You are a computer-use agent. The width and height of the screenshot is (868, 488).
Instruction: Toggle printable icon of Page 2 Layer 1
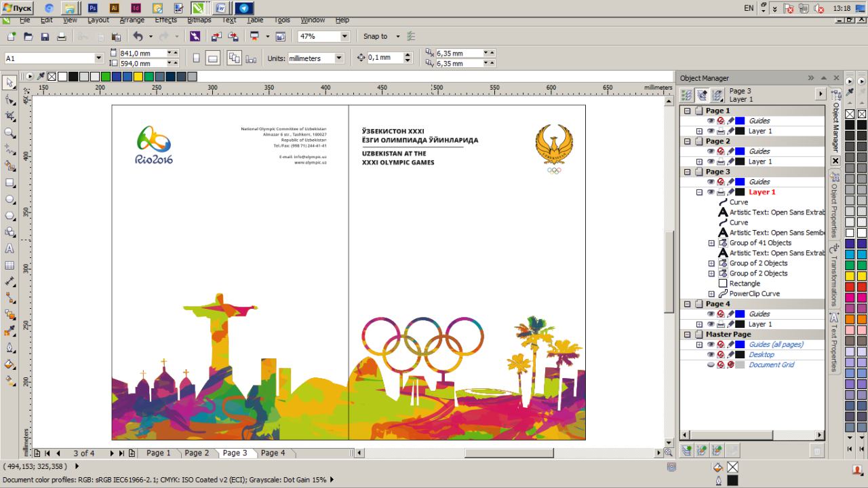pos(721,162)
